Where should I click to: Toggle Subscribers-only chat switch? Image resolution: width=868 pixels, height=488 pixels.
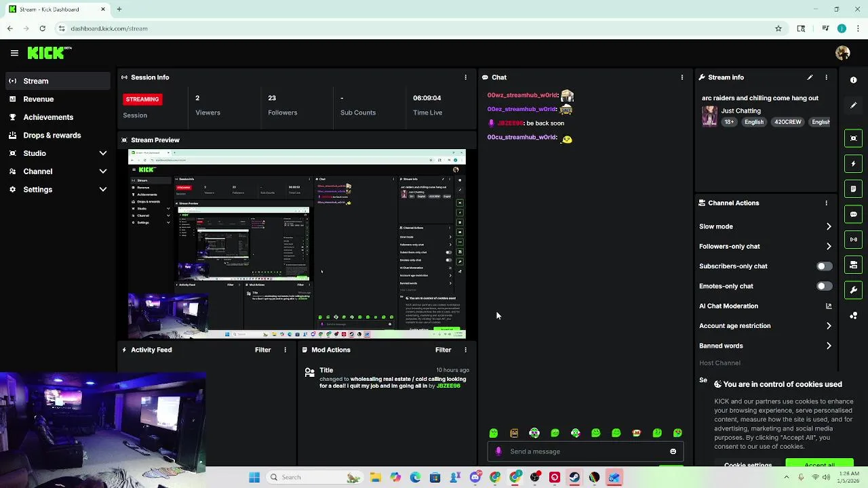[824, 266]
